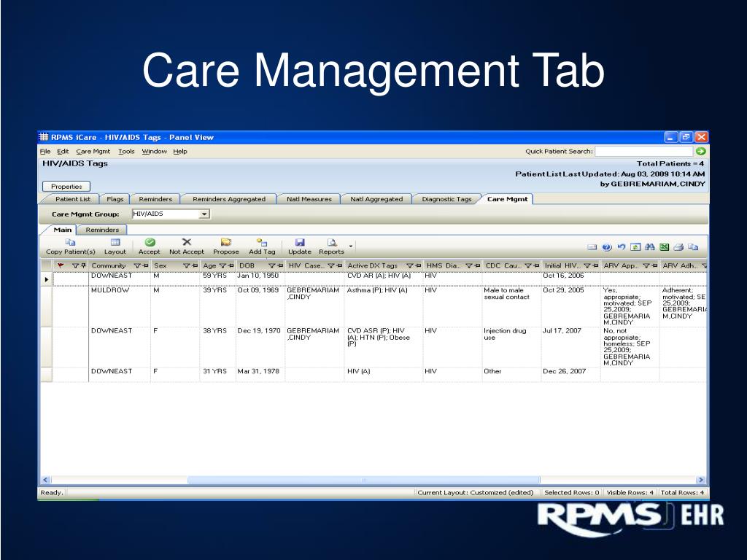Click the filter funnel in Active DX Tags column

[409, 265]
